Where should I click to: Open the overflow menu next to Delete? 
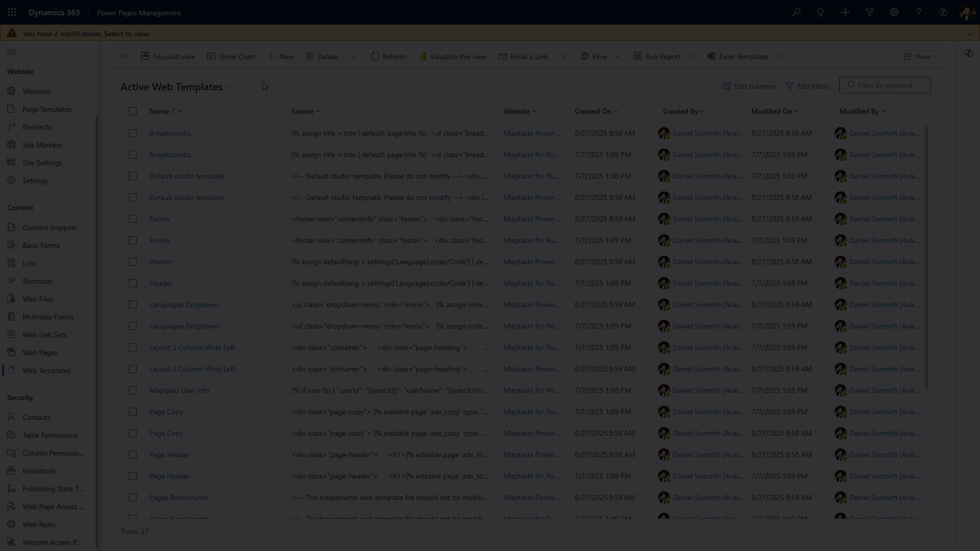[x=354, y=56]
